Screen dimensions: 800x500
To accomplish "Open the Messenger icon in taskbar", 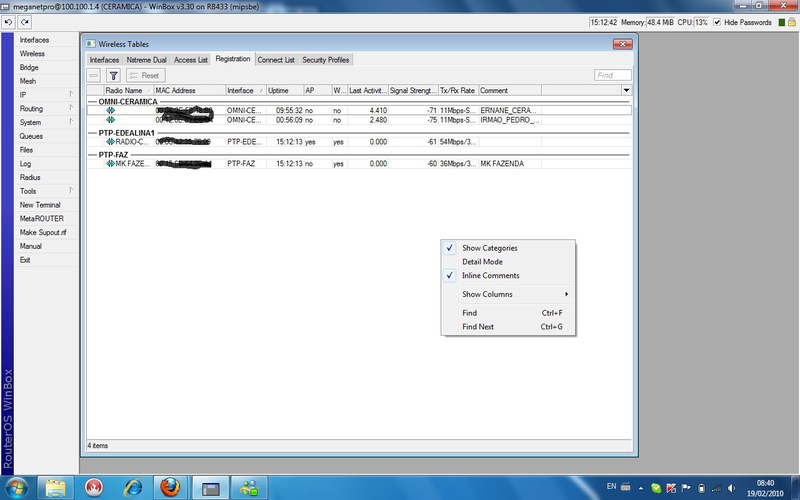I will pyautogui.click(x=249, y=488).
